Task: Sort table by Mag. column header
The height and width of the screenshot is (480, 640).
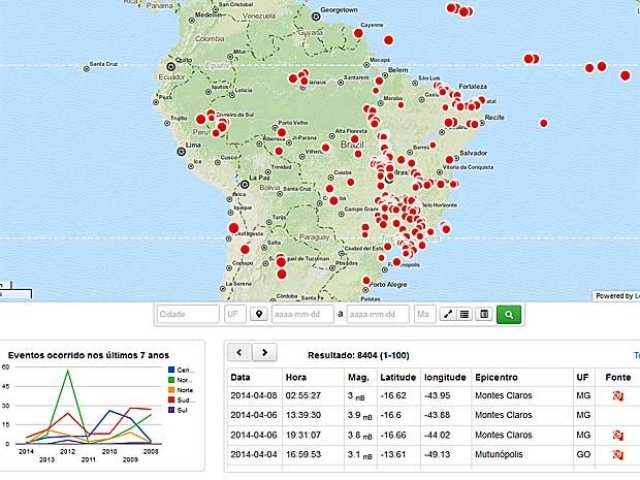Action: click(357, 378)
